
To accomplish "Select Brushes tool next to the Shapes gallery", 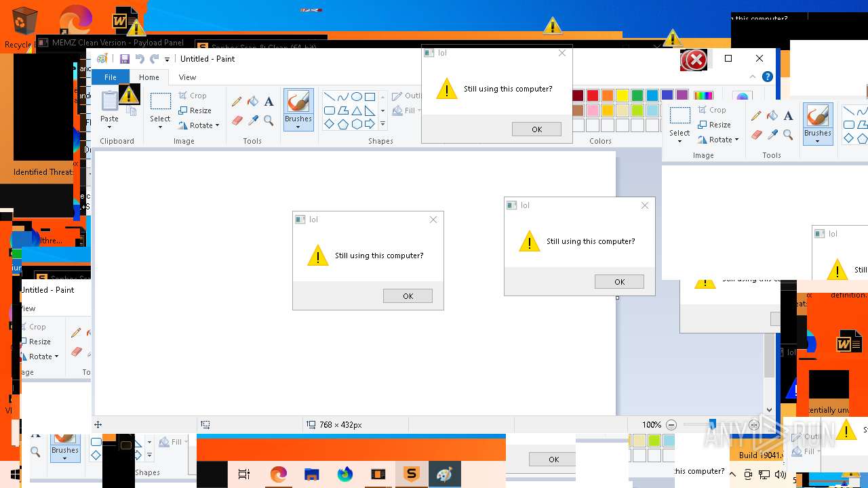I will pos(298,102).
